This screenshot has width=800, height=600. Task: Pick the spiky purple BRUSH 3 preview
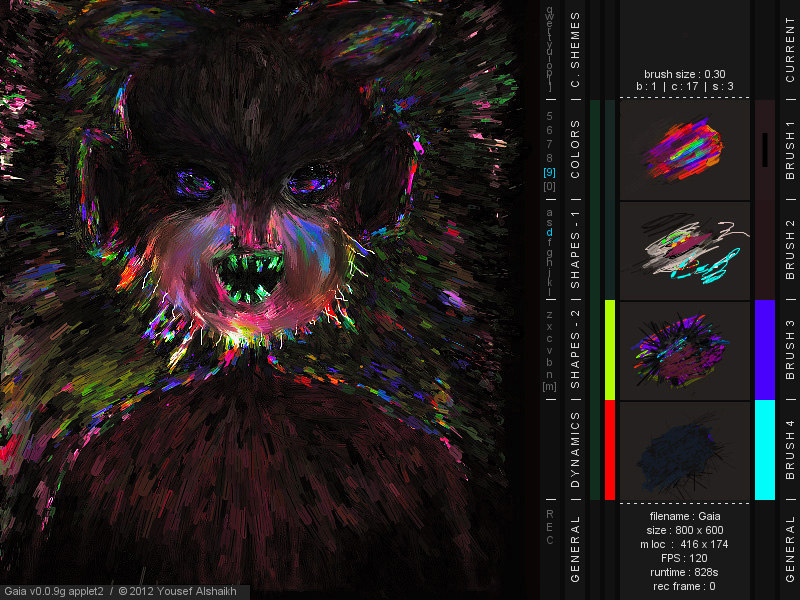tap(685, 351)
